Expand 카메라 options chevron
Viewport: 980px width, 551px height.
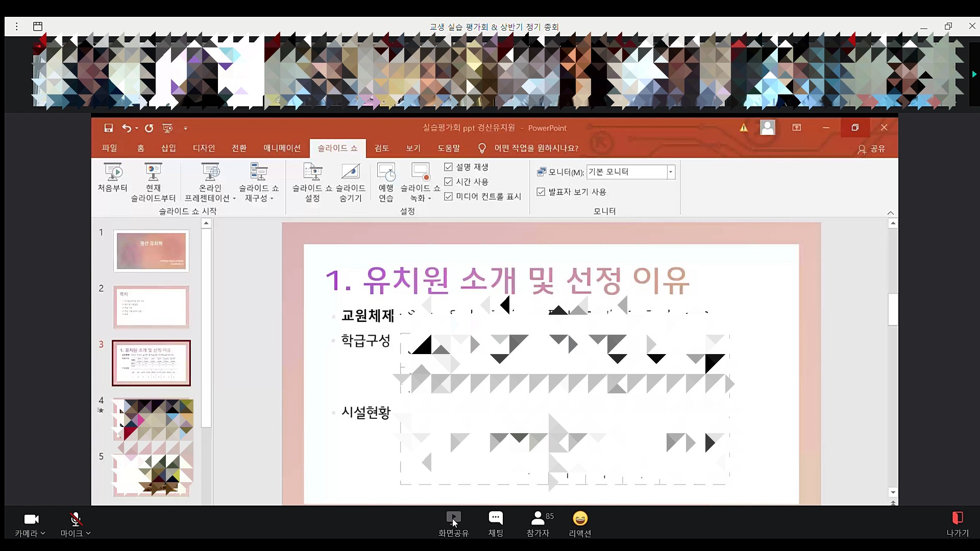[43, 533]
